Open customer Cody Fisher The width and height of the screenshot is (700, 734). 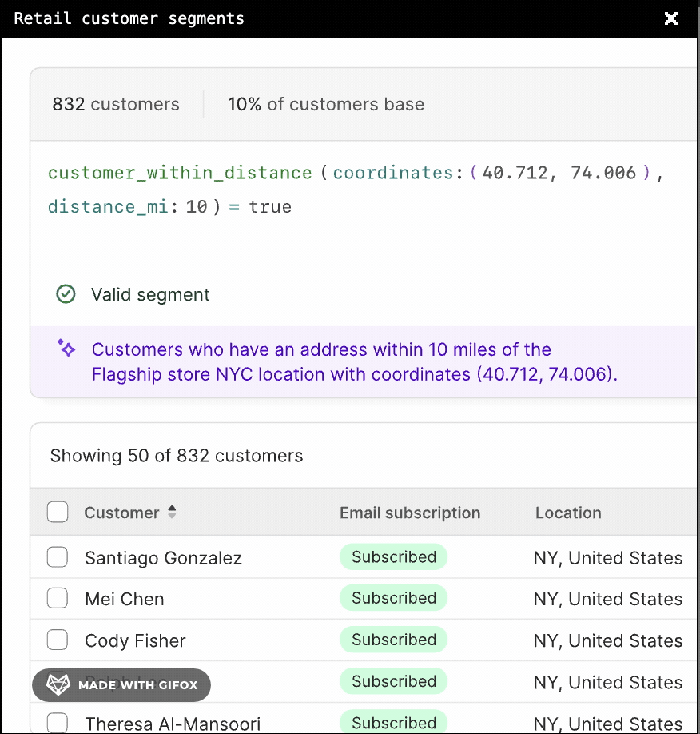coord(135,640)
